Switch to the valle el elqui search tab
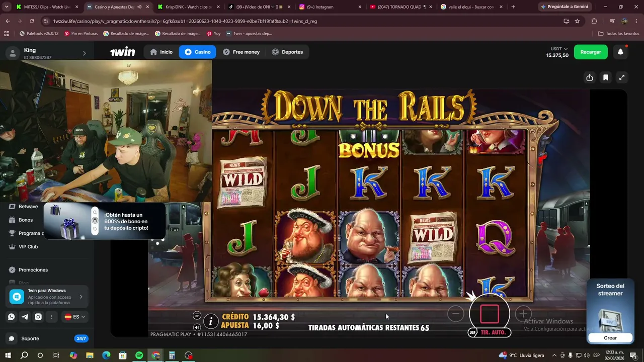Image resolution: width=644 pixels, height=362 pixels. point(470,7)
